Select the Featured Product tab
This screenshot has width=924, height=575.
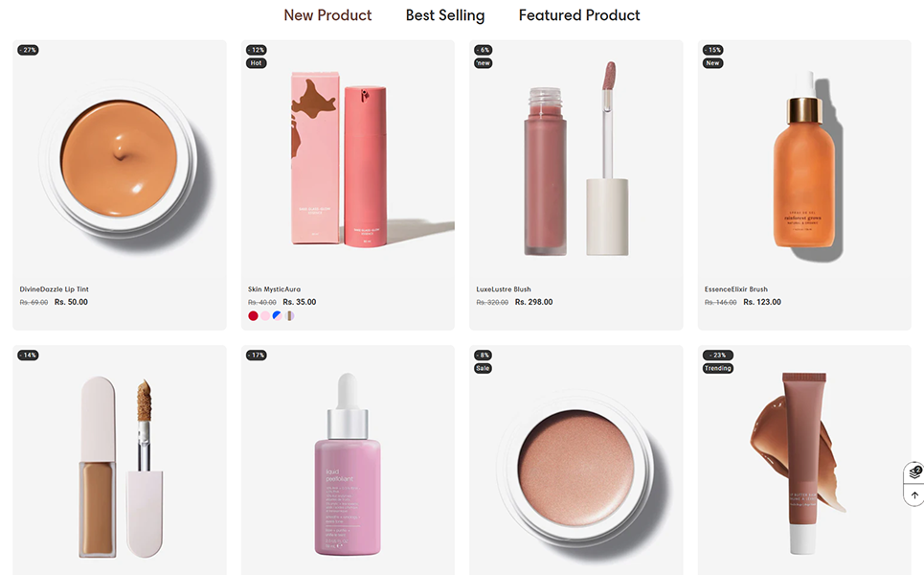coord(579,15)
